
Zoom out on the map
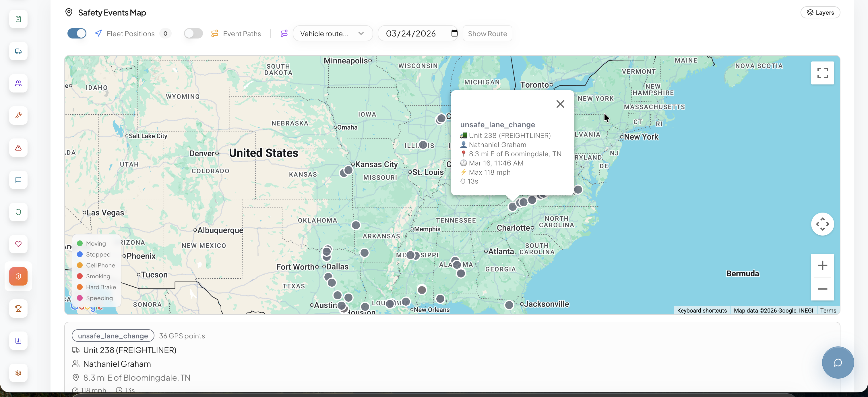(x=822, y=289)
